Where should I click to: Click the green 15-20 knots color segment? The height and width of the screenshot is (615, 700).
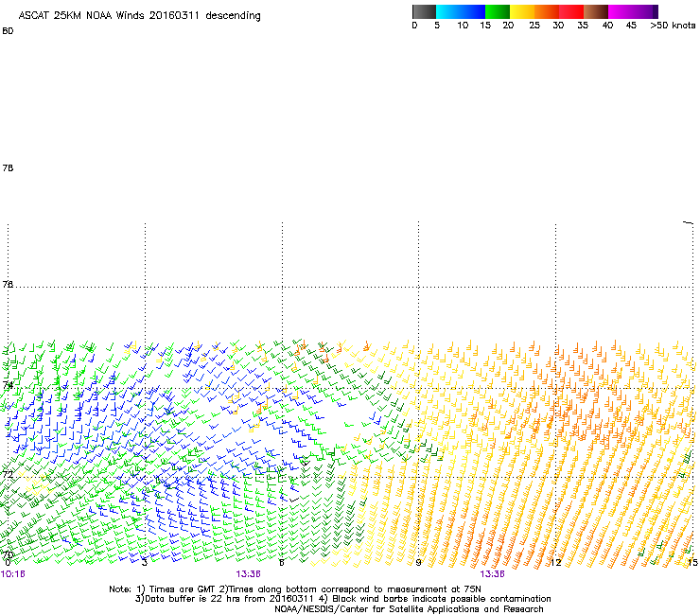[498, 11]
